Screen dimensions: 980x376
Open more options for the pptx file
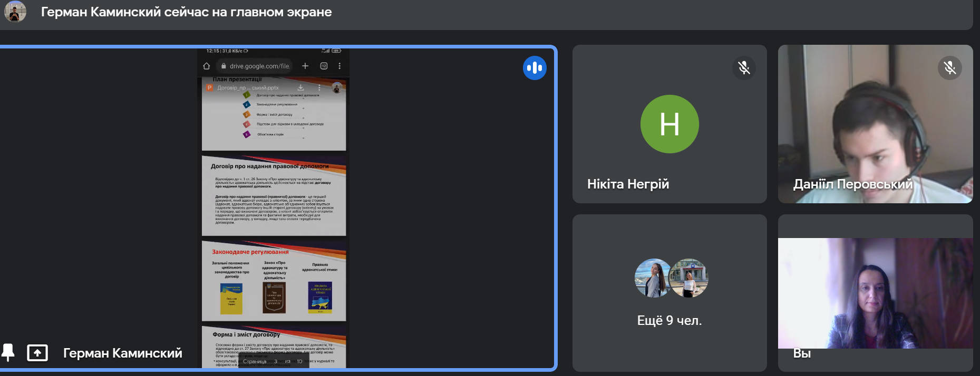tap(319, 87)
